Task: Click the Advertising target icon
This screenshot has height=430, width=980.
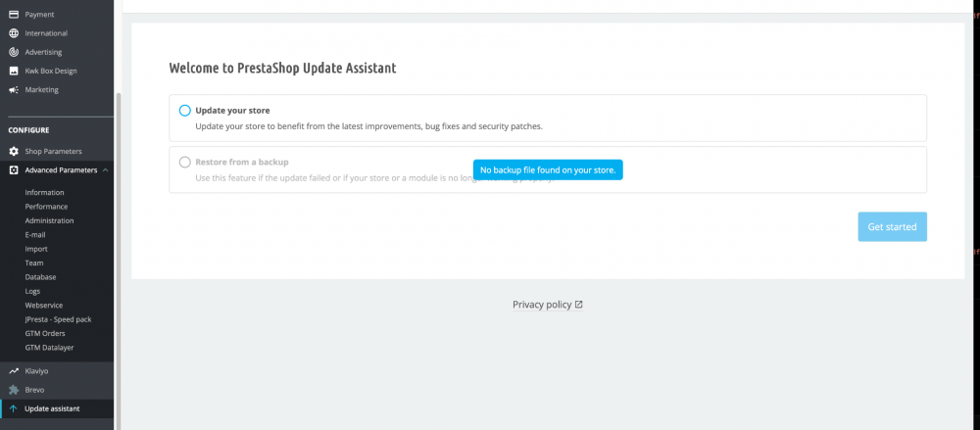Action: click(13, 52)
